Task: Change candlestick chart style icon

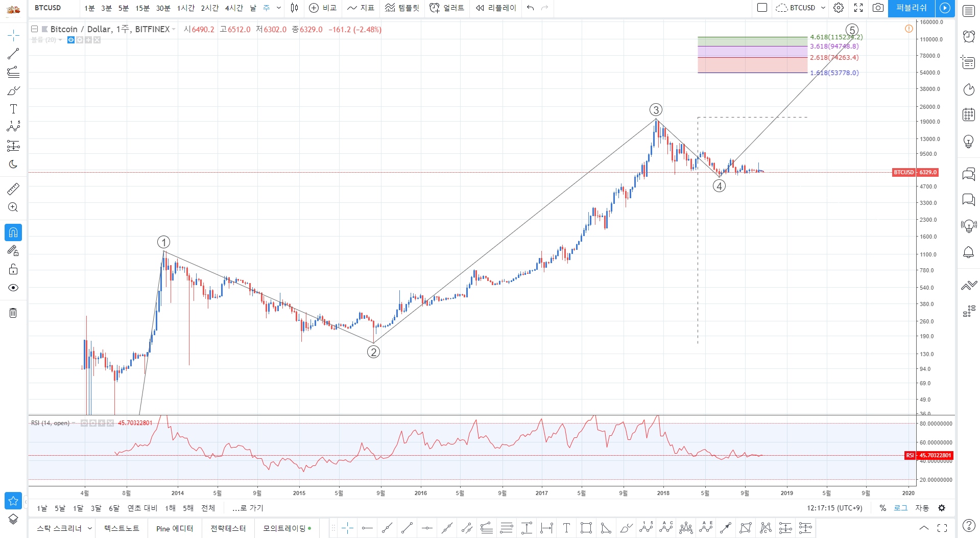Action: point(294,8)
